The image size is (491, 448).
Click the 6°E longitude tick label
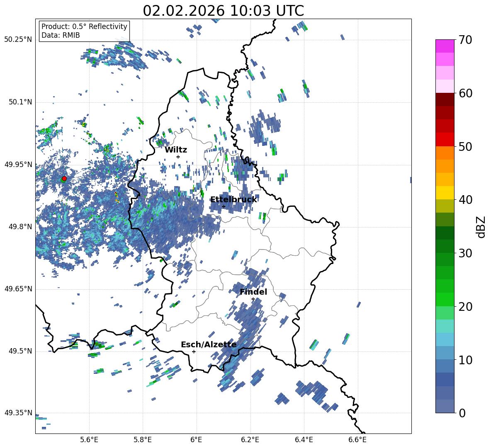point(196,440)
